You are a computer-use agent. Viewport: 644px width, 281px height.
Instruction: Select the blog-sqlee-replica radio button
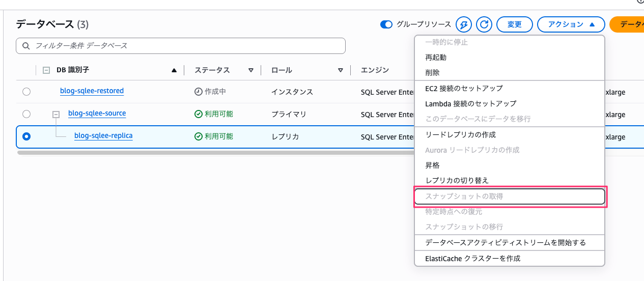pyautogui.click(x=26, y=136)
